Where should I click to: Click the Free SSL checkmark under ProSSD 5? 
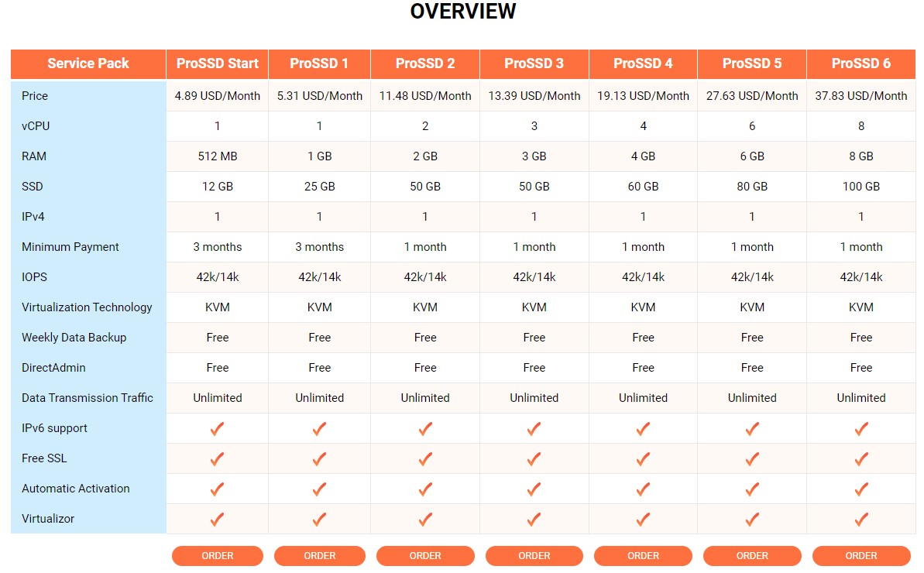pyautogui.click(x=752, y=458)
